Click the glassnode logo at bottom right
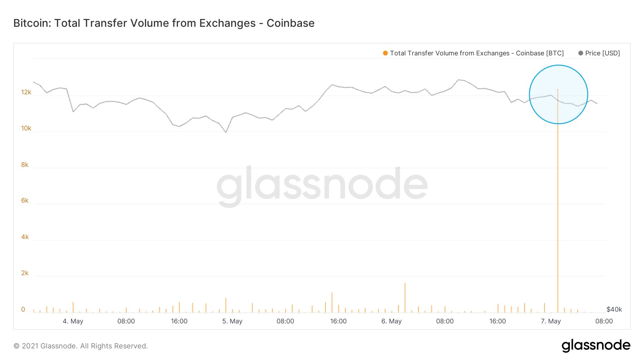This screenshot has width=644, height=362. pos(596,346)
